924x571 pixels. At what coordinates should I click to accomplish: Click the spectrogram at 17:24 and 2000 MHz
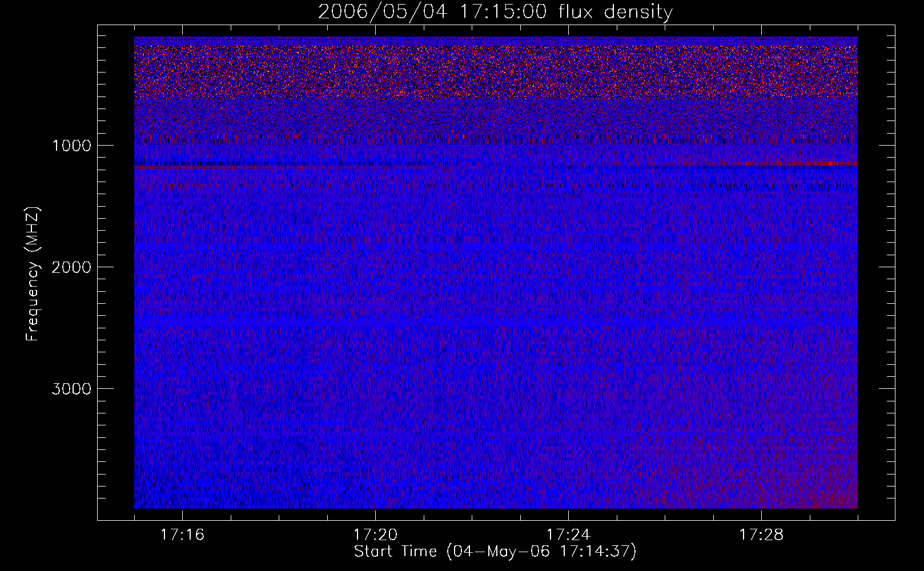tap(568, 267)
